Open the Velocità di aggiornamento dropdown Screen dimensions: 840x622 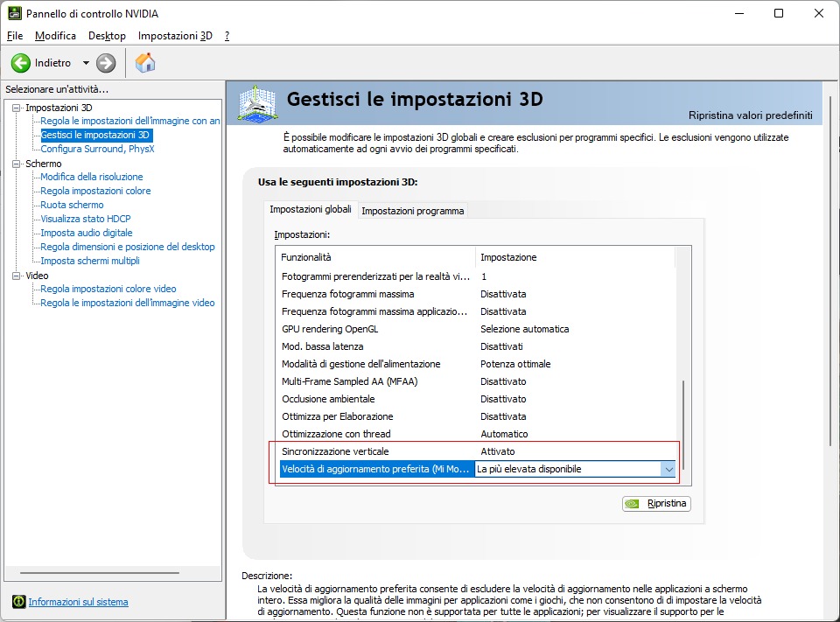tap(668, 469)
